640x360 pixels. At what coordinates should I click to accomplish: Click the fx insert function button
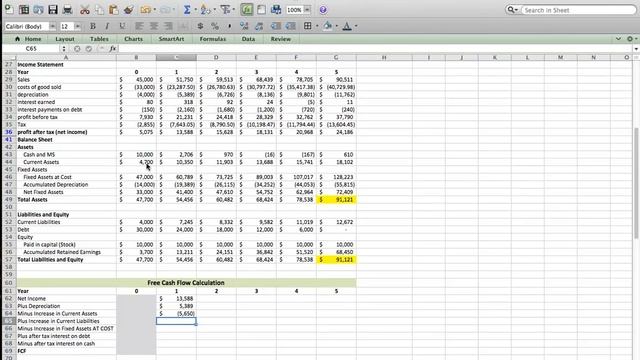113,49
